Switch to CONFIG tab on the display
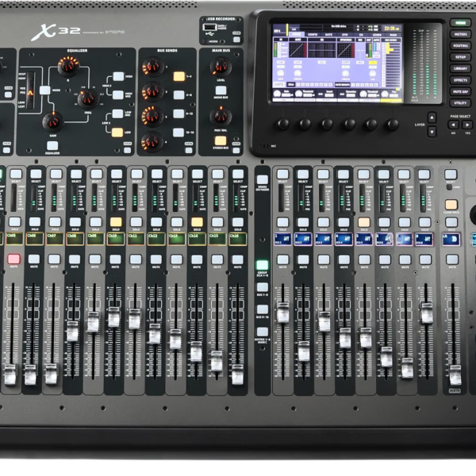This screenshot has width=476, height=476. coord(313,35)
